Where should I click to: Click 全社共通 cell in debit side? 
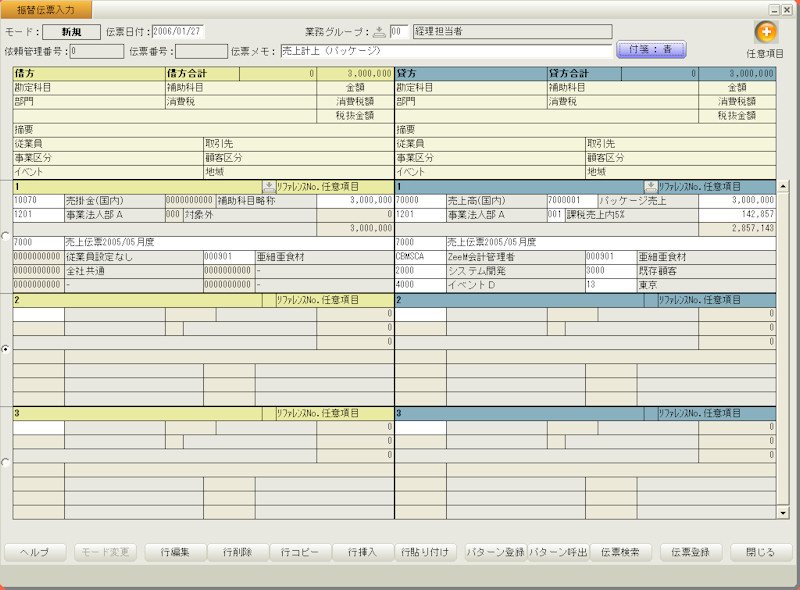(x=134, y=271)
